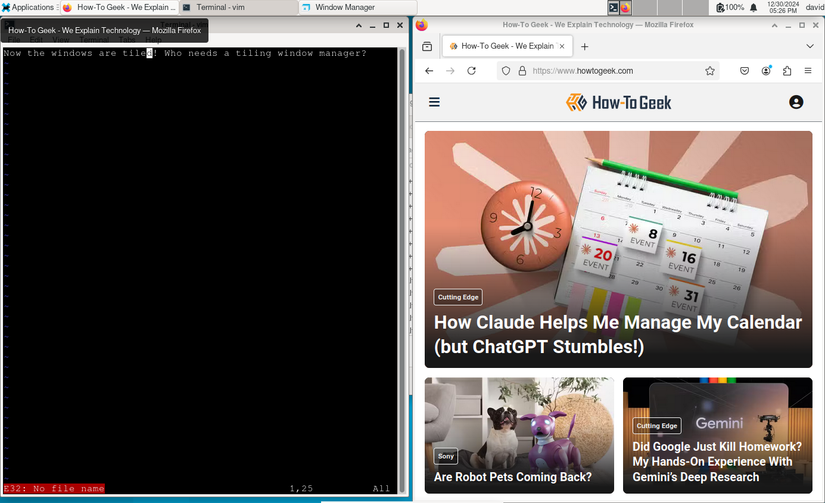Image resolution: width=825 pixels, height=503 pixels.
Task: Click the Terminal vertical scrollbar
Action: tap(403, 271)
